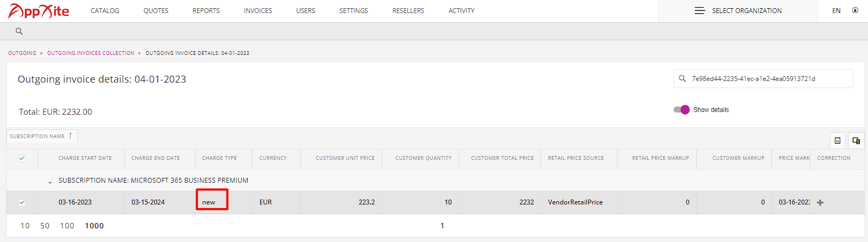The image size is (868, 242).
Task: Follow the Outgoing Invoices Collection breadcrumb
Action: pyautogui.click(x=91, y=53)
